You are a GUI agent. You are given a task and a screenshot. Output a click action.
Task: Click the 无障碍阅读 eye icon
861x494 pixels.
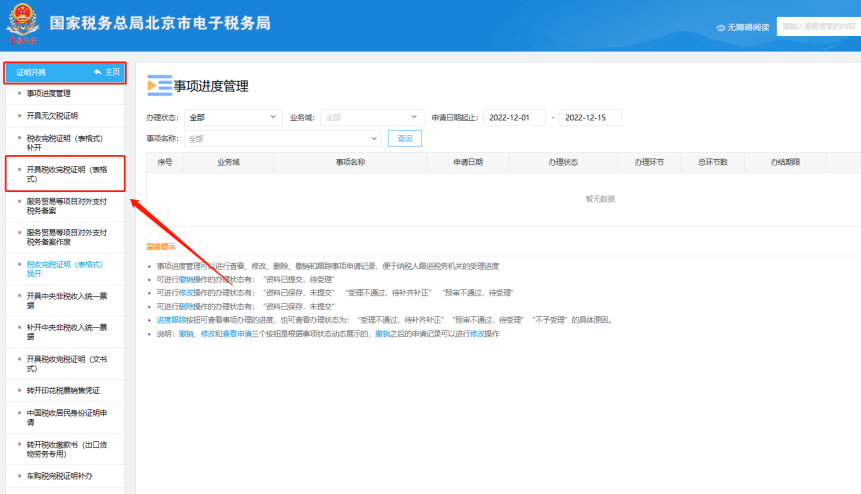tap(720, 27)
